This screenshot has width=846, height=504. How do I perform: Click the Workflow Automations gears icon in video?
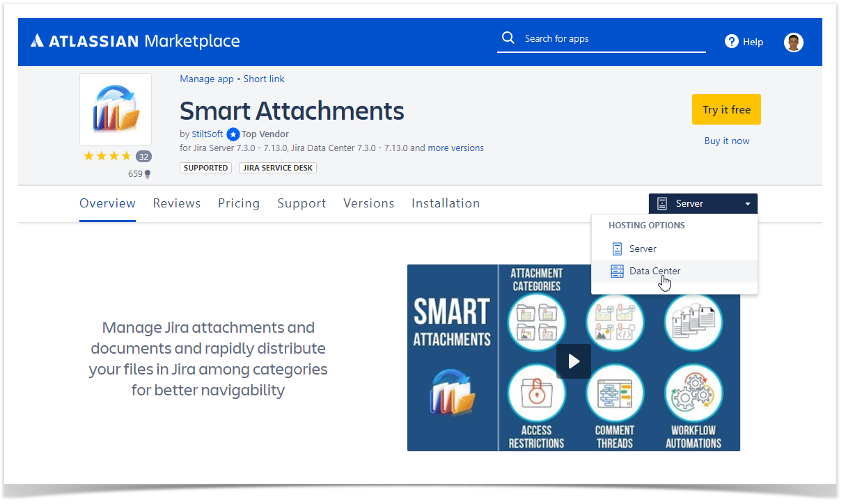point(694,393)
